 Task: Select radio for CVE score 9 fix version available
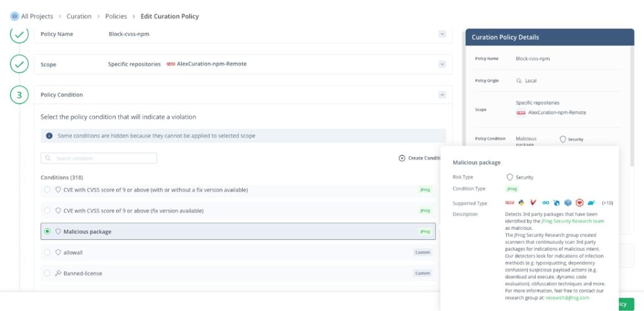pyautogui.click(x=47, y=210)
